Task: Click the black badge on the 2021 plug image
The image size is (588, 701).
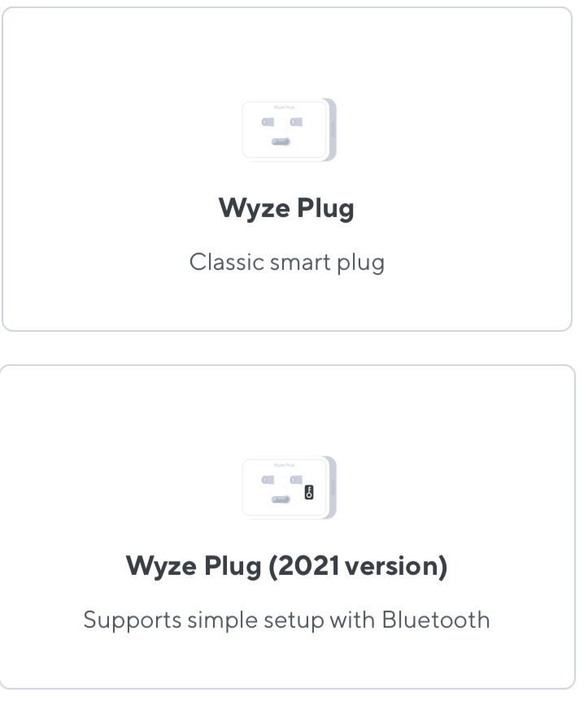Action: (309, 492)
